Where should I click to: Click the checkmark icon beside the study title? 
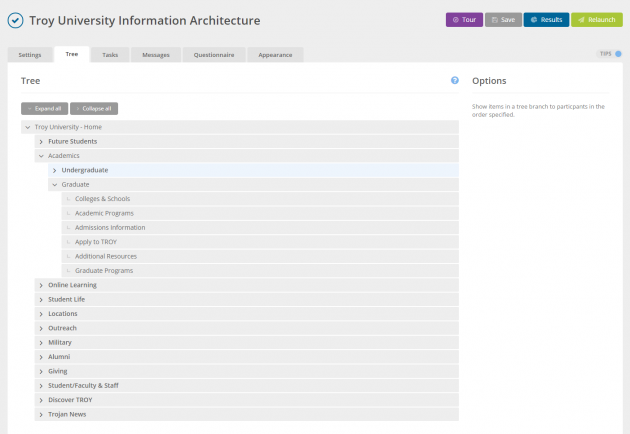click(15, 20)
